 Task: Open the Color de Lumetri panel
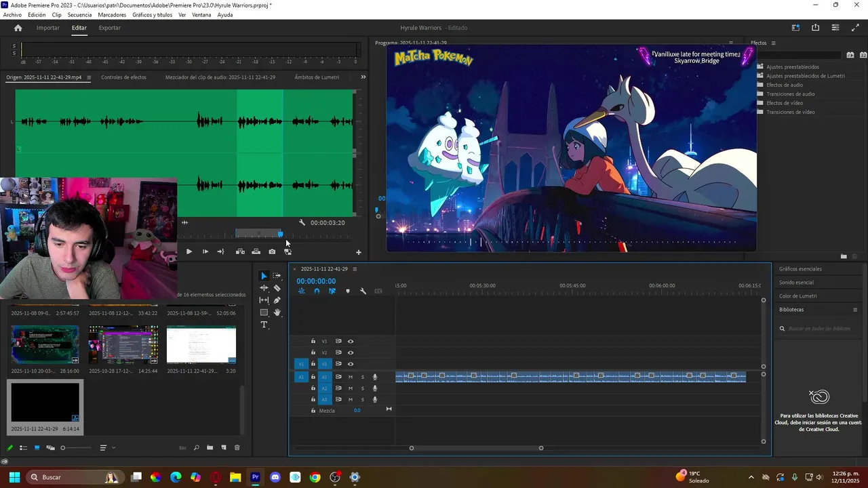tap(797, 296)
